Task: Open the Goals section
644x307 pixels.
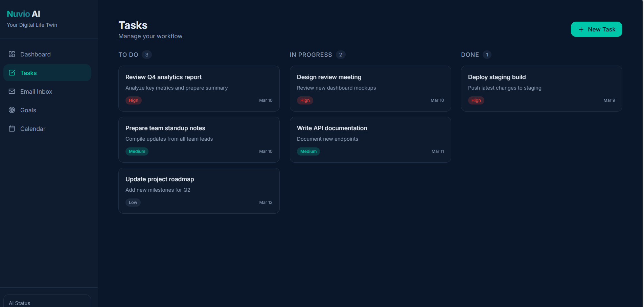Action: 47,110
